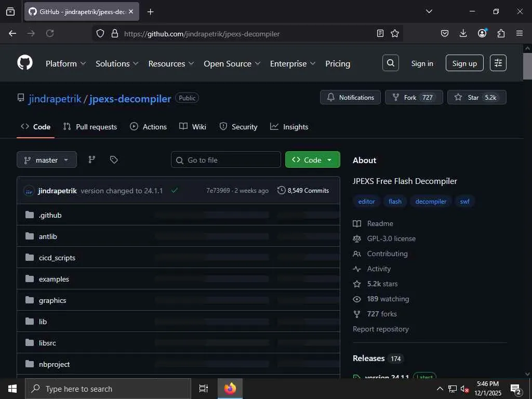
Task: Open the branches icon beside master
Action: point(91,160)
